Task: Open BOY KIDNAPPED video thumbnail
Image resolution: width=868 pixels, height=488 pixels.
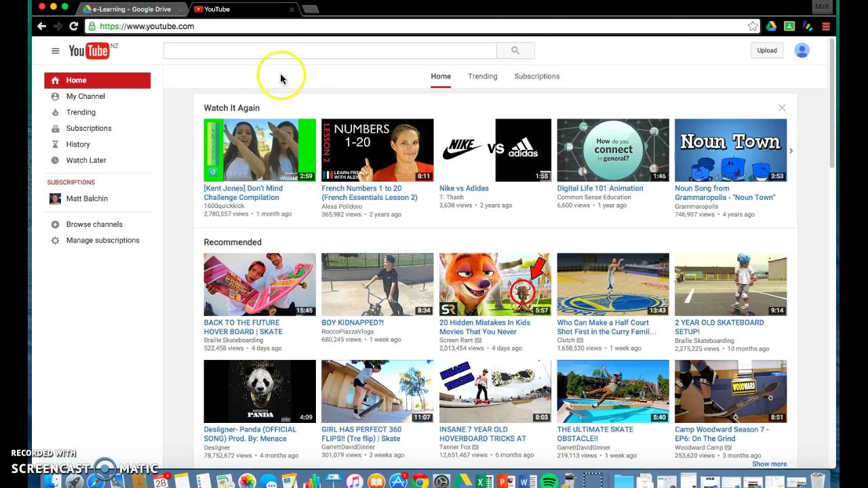Action: point(377,285)
